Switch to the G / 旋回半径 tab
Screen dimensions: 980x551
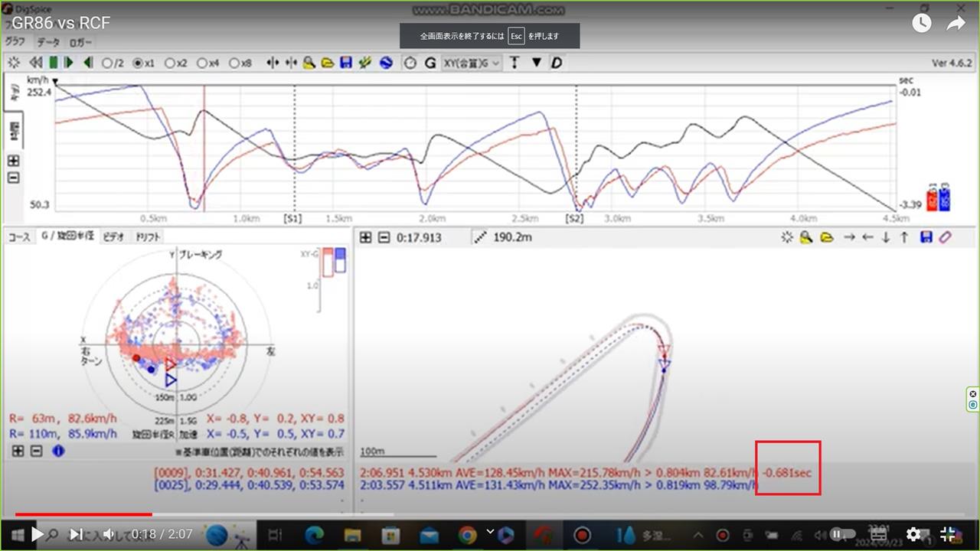(x=67, y=236)
